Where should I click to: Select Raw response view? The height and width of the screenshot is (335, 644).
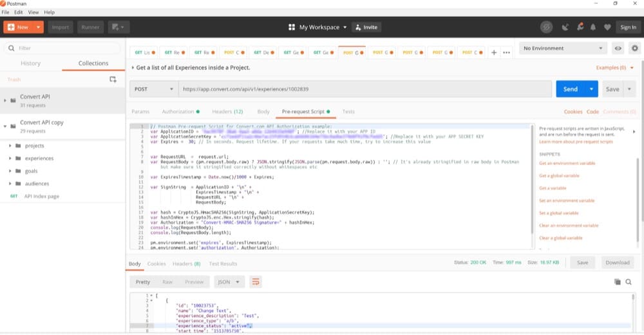click(167, 282)
